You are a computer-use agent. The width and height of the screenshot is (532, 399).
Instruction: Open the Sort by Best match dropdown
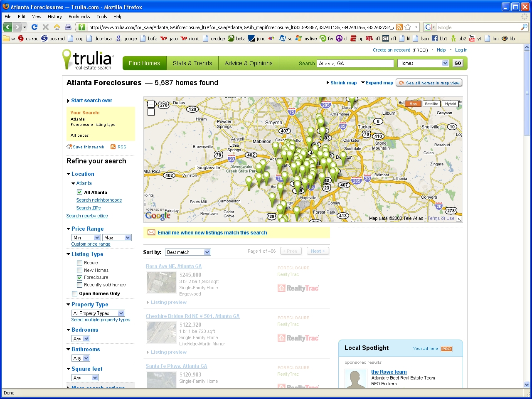[x=188, y=252]
